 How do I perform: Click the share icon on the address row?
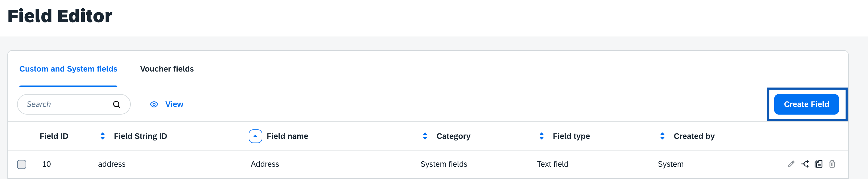pos(805,164)
